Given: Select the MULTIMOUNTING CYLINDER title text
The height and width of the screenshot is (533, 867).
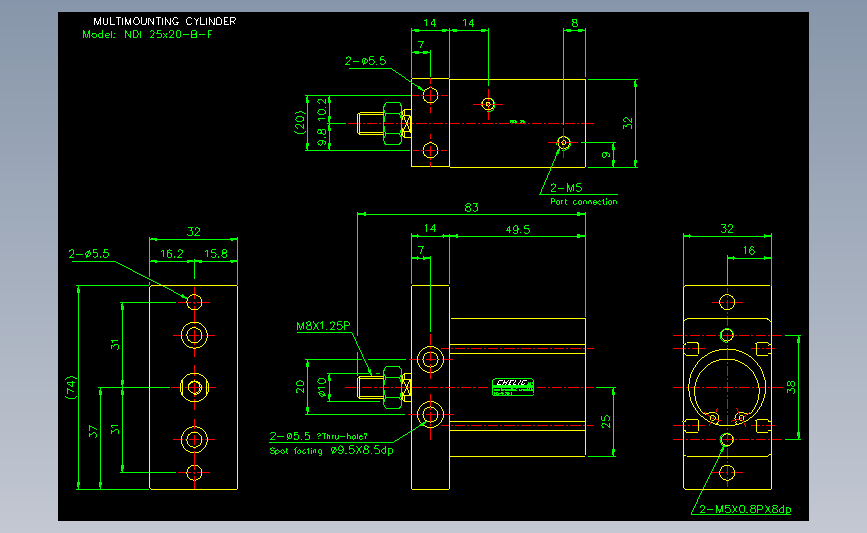Looking at the screenshot, I should click(164, 21).
